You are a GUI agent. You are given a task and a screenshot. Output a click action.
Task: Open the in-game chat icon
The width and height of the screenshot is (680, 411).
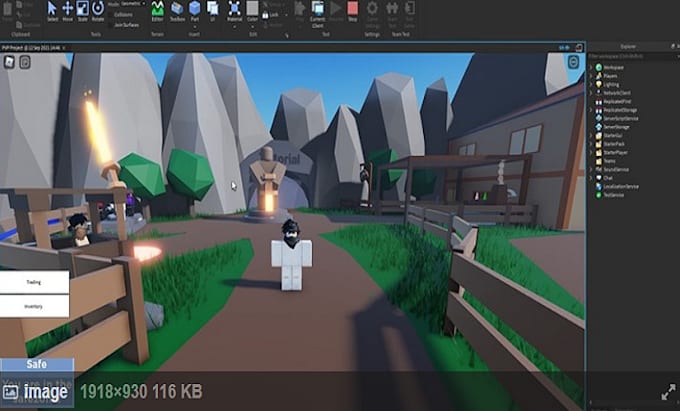(x=25, y=62)
